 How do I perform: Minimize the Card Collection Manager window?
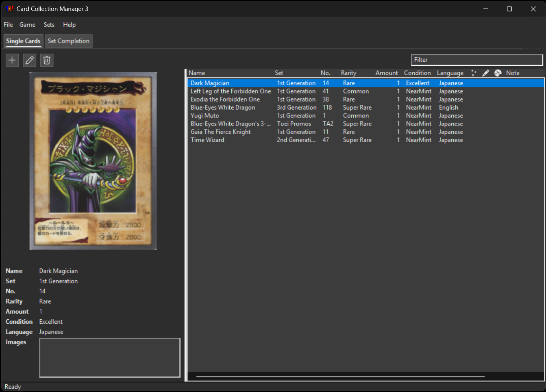click(485, 9)
